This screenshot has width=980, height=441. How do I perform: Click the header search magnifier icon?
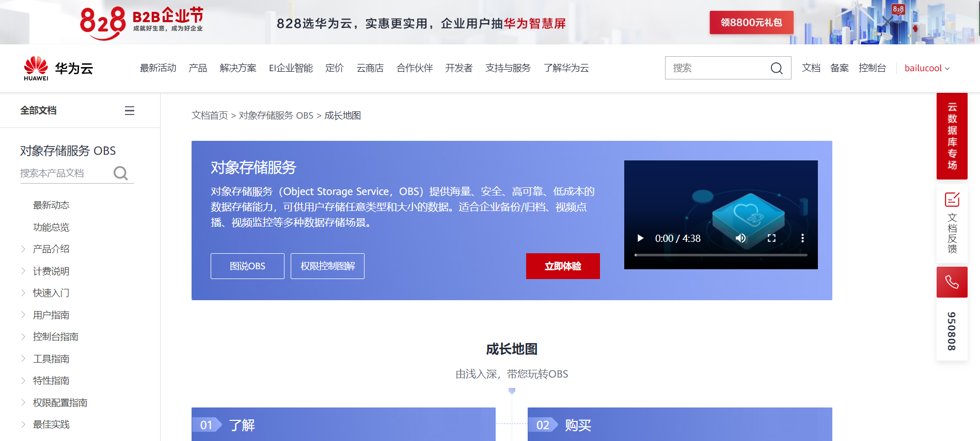(x=777, y=68)
